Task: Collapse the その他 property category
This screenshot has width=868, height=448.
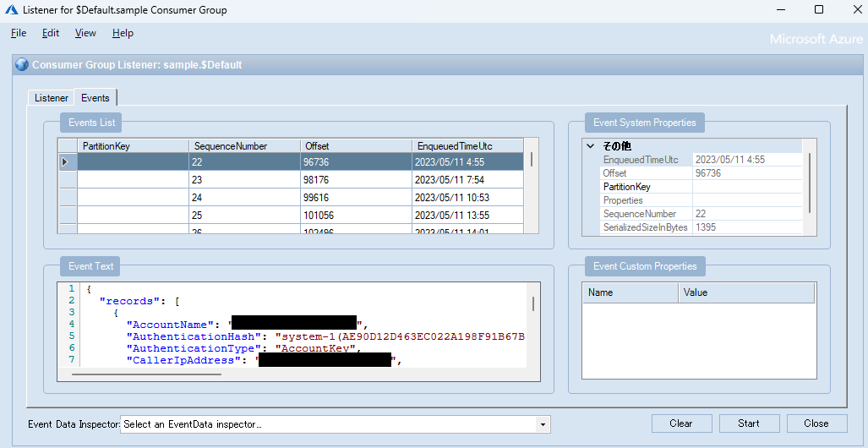Action: click(591, 146)
